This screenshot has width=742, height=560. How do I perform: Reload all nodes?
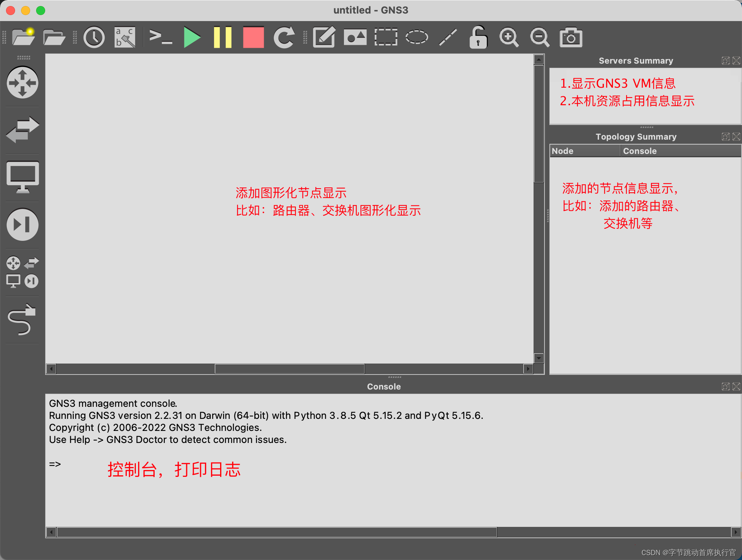(x=284, y=37)
